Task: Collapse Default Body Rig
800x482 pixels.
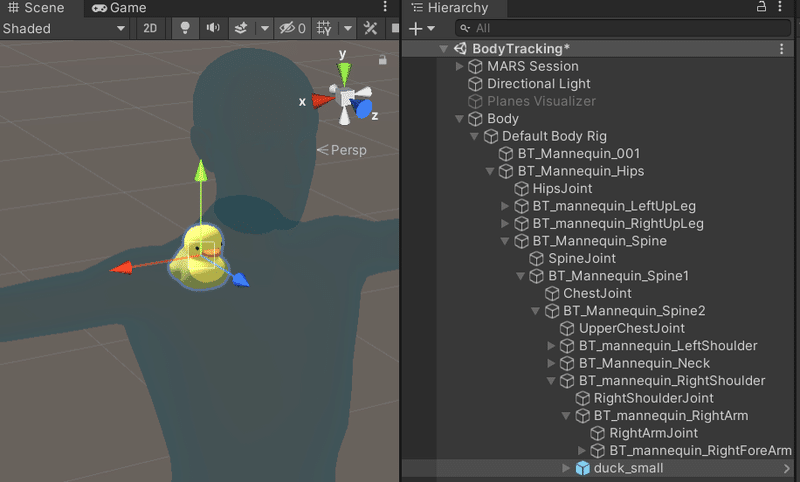Action: click(x=474, y=136)
